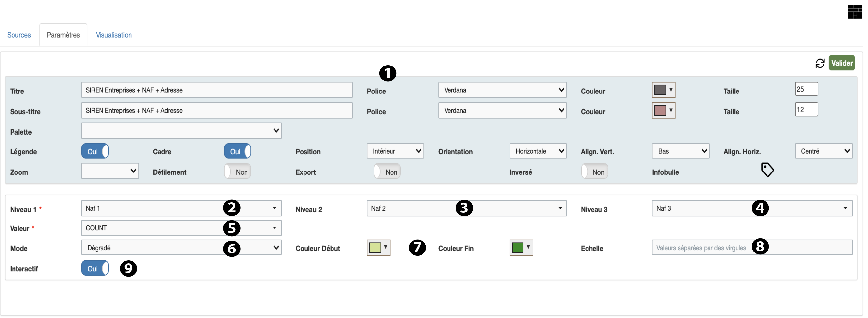This screenshot has width=868, height=318.
Task: Click the refresh icon next to Valider
Action: (x=820, y=63)
